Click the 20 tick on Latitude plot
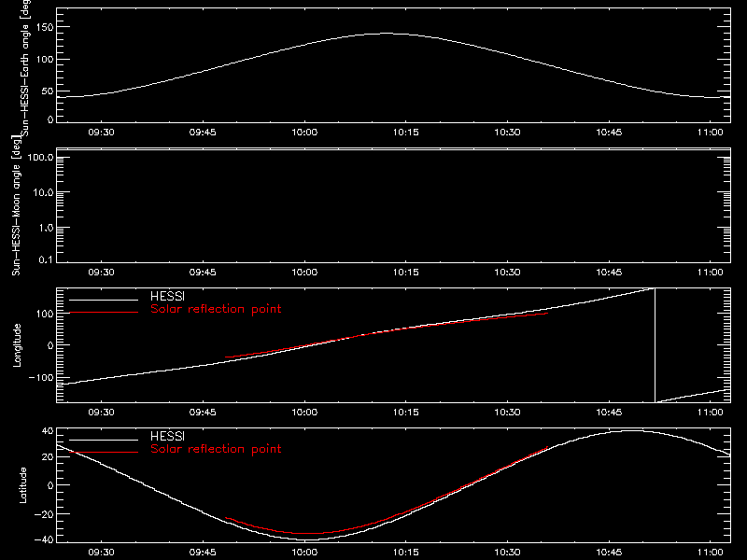Image resolution: width=747 pixels, height=560 pixels. point(48,456)
